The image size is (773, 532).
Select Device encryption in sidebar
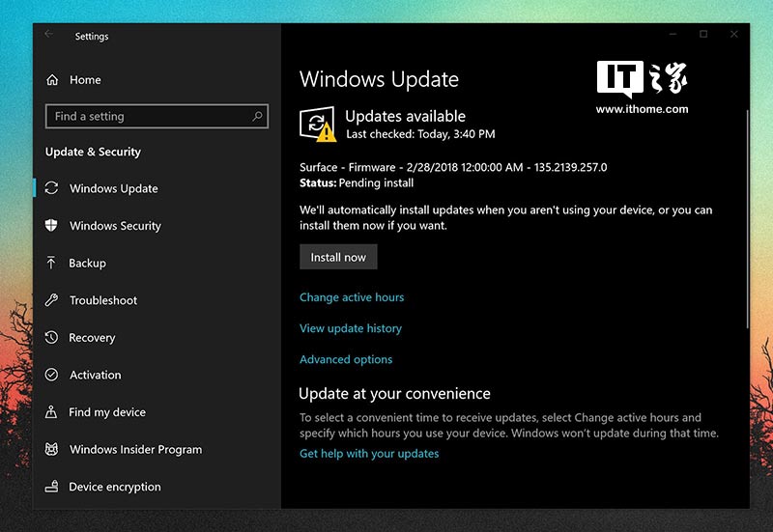(x=115, y=487)
